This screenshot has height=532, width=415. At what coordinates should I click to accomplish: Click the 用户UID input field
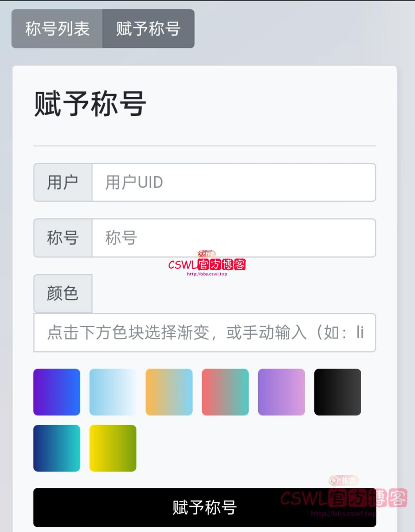point(234,183)
